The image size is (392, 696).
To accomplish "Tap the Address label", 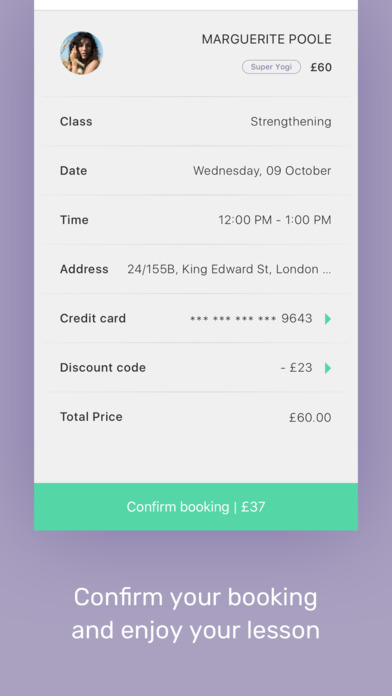I will (84, 269).
